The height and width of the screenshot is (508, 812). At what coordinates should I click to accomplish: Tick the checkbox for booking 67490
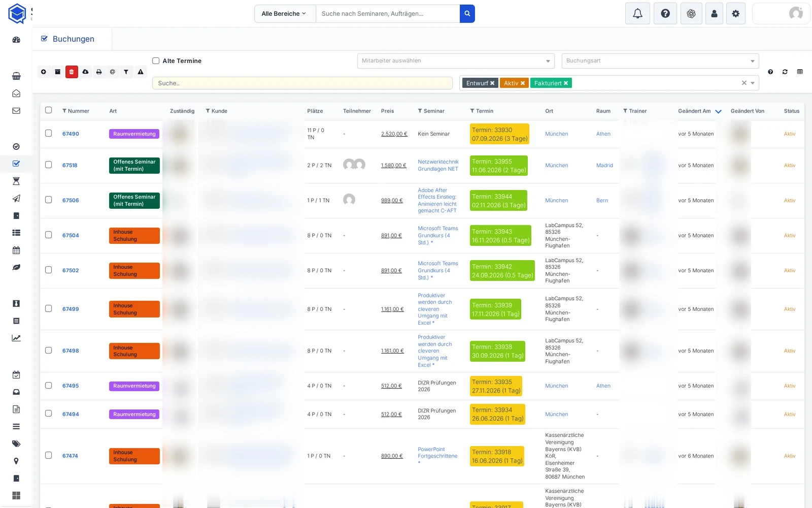[49, 133]
